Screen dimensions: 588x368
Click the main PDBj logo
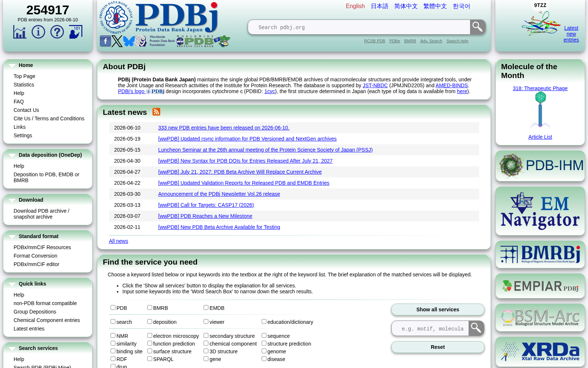point(177,18)
